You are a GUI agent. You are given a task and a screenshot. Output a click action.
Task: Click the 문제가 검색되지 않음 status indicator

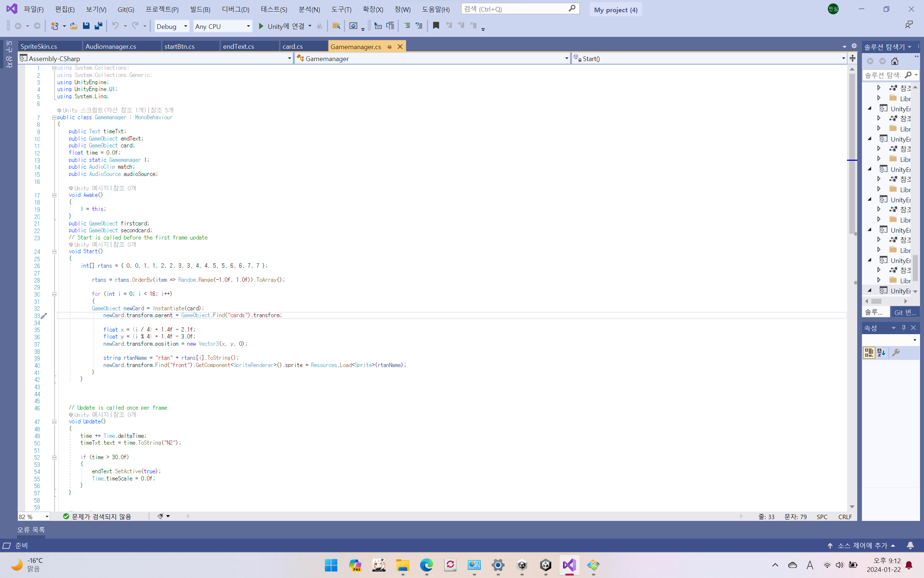coord(97,517)
